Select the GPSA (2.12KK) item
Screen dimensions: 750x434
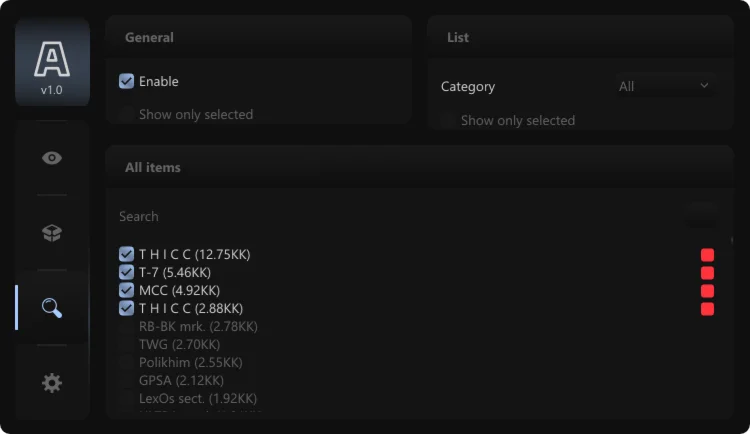pyautogui.click(x=127, y=380)
